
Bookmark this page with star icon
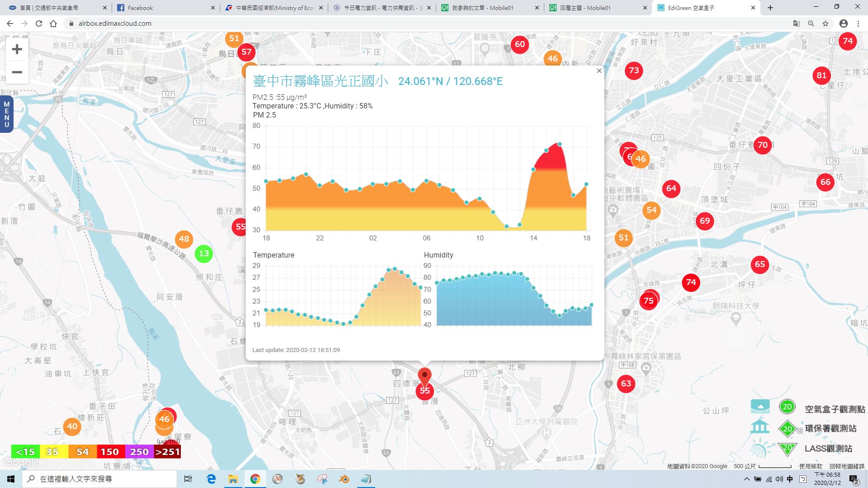click(826, 23)
